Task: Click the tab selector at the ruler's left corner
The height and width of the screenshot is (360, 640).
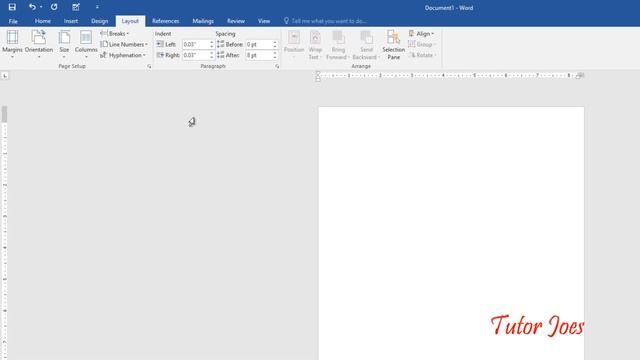Action: pyautogui.click(x=4, y=76)
